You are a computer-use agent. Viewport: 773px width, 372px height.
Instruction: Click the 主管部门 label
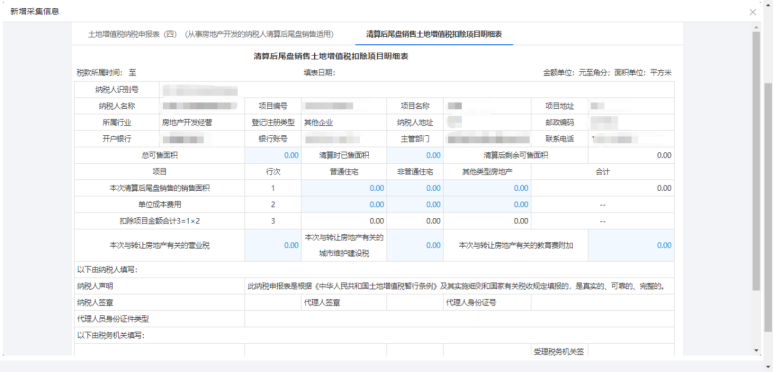pyautogui.click(x=415, y=139)
